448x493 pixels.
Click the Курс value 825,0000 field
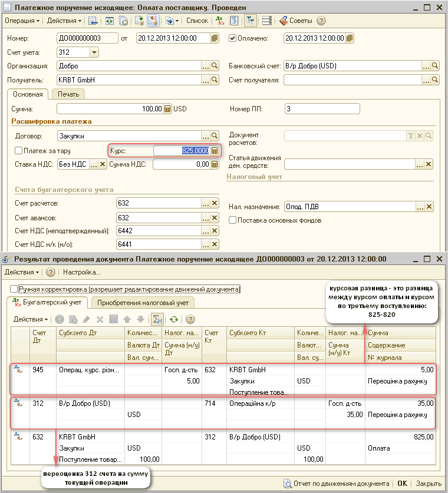coord(182,151)
